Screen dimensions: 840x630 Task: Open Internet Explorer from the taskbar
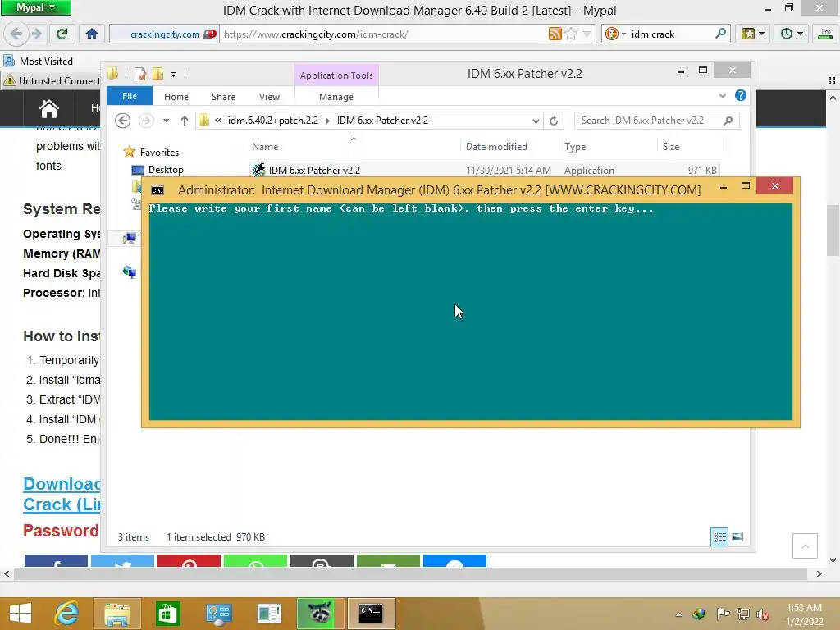[67, 614]
